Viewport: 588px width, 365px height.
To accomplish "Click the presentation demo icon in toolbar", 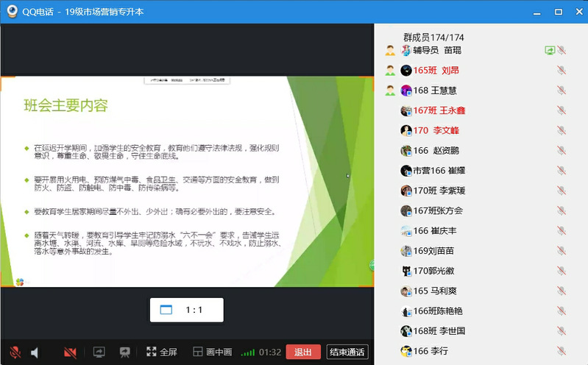I will coord(125,352).
